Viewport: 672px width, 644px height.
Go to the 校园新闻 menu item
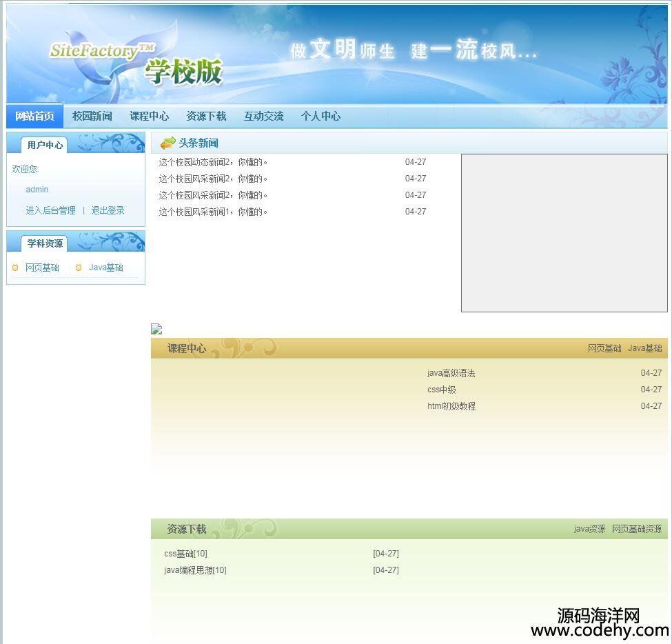[92, 116]
